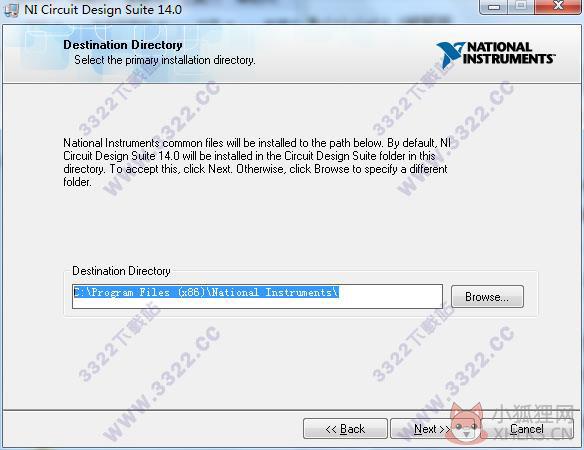Click the NI Circuit Design Suite 14.0 title
The height and width of the screenshot is (450, 584).
click(x=103, y=10)
